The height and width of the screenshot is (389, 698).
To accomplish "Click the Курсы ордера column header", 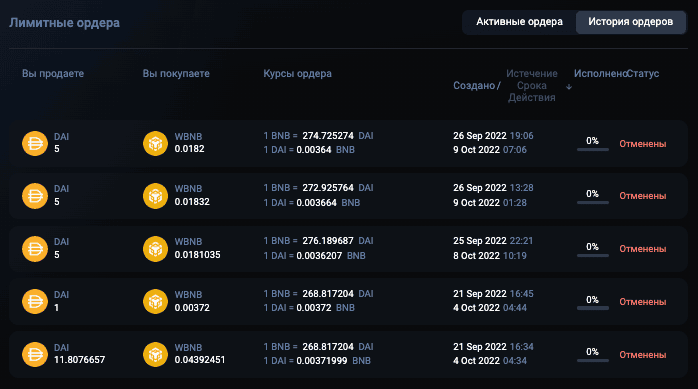I will coord(297,73).
